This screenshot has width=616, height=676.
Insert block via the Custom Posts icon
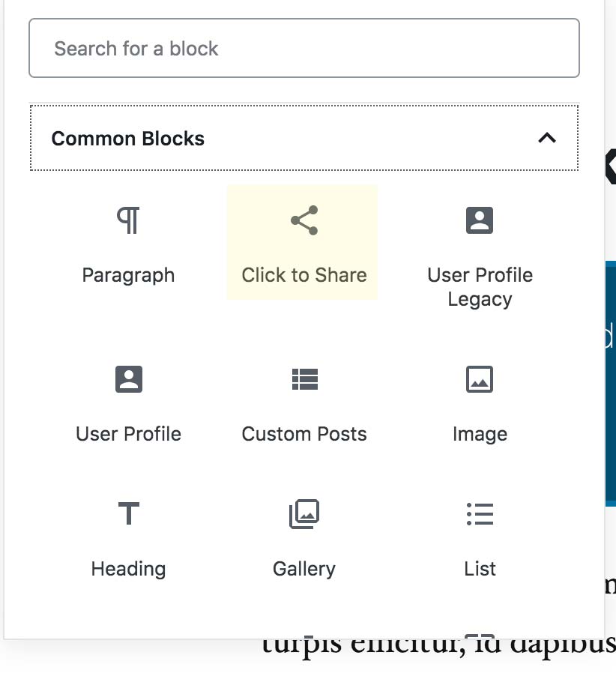pos(304,379)
